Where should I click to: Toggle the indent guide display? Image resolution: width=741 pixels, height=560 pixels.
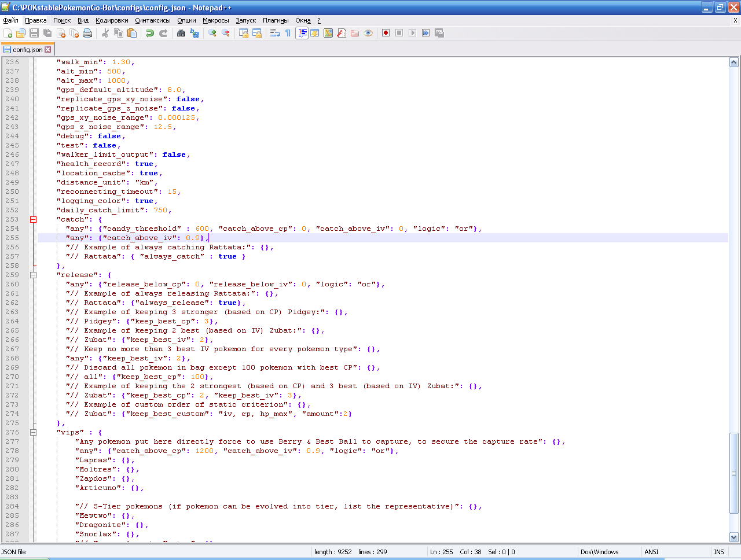pos(302,33)
